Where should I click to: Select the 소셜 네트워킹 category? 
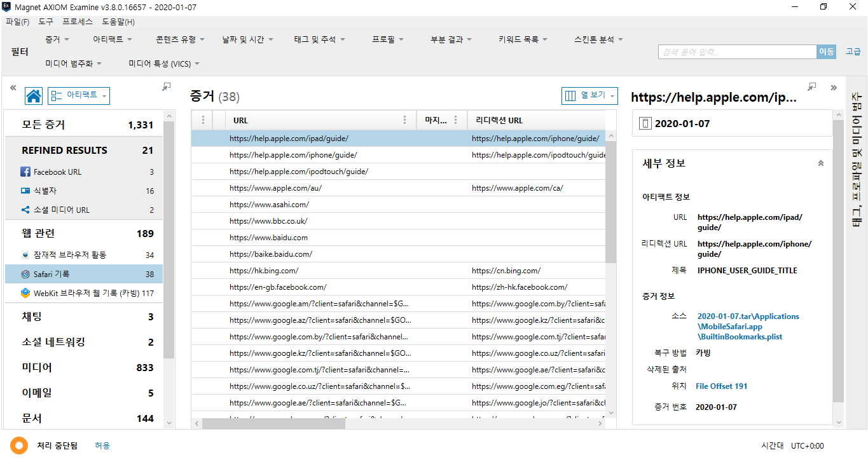(x=83, y=342)
